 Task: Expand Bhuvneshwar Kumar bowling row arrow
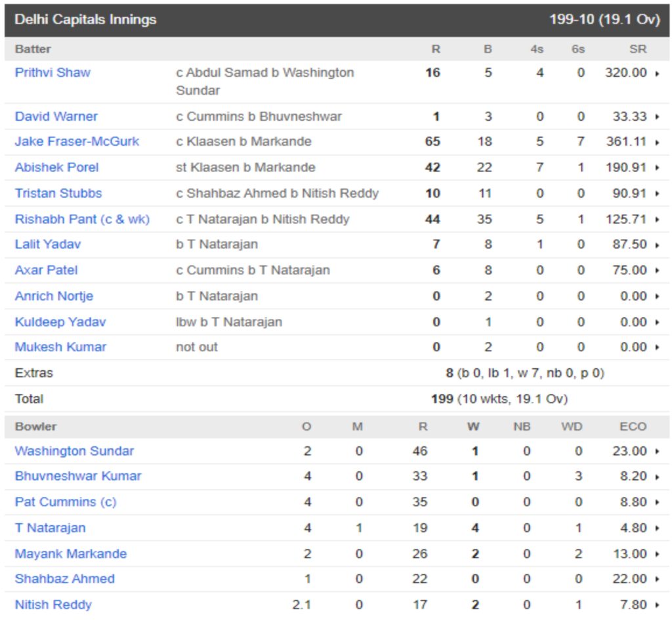click(658, 477)
